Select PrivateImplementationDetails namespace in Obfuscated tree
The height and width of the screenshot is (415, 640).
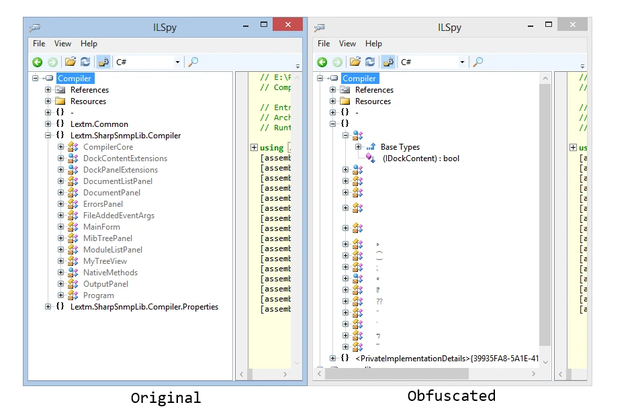pyautogui.click(x=447, y=359)
